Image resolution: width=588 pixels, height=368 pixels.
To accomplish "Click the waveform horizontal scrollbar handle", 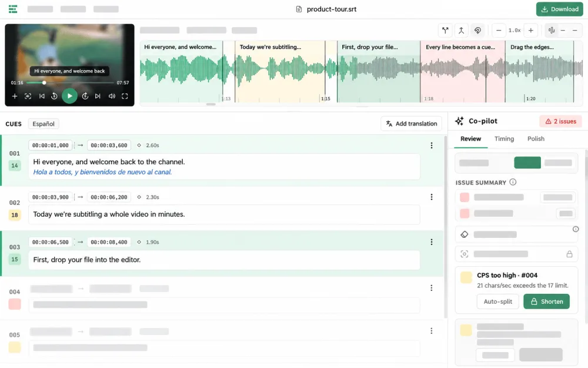I will click(x=211, y=104).
